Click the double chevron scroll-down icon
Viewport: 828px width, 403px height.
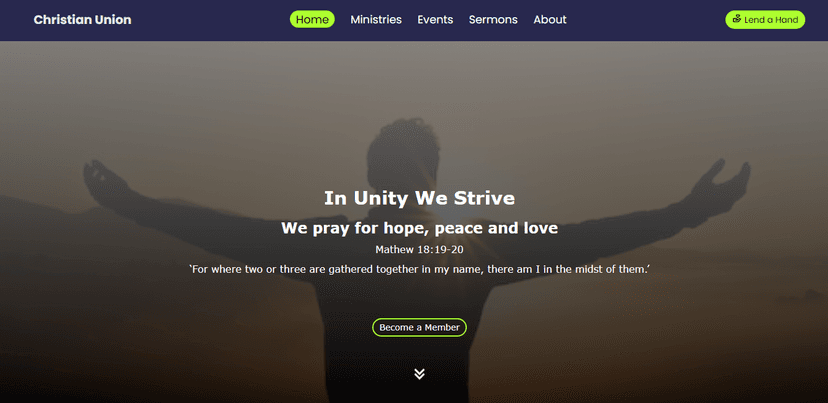click(x=419, y=373)
